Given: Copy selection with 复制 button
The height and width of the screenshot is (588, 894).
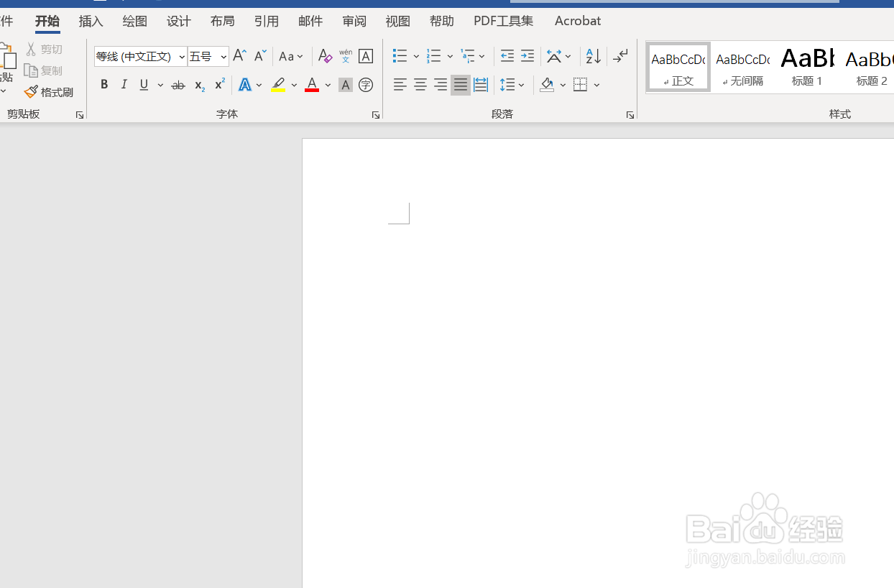Looking at the screenshot, I should pyautogui.click(x=43, y=70).
